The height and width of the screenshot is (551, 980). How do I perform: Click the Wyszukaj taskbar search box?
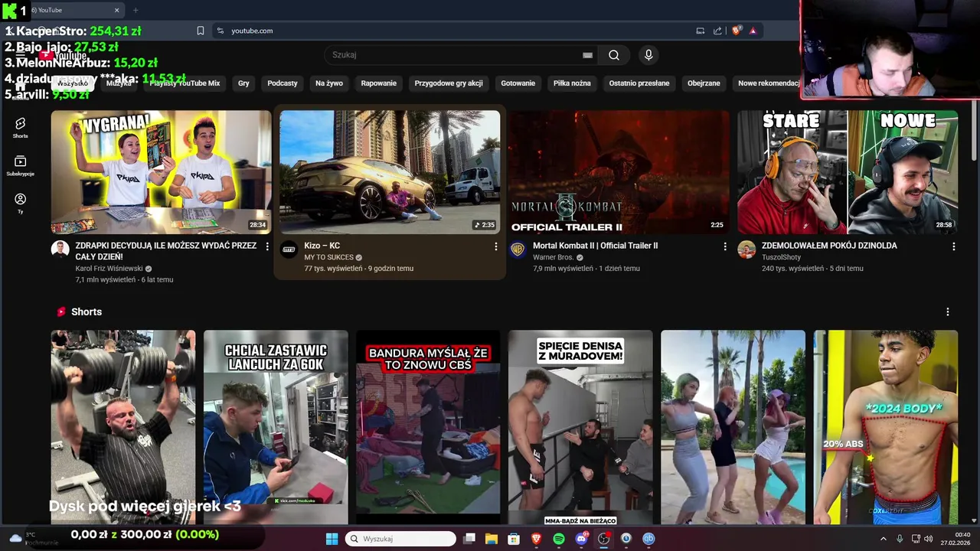[400, 539]
